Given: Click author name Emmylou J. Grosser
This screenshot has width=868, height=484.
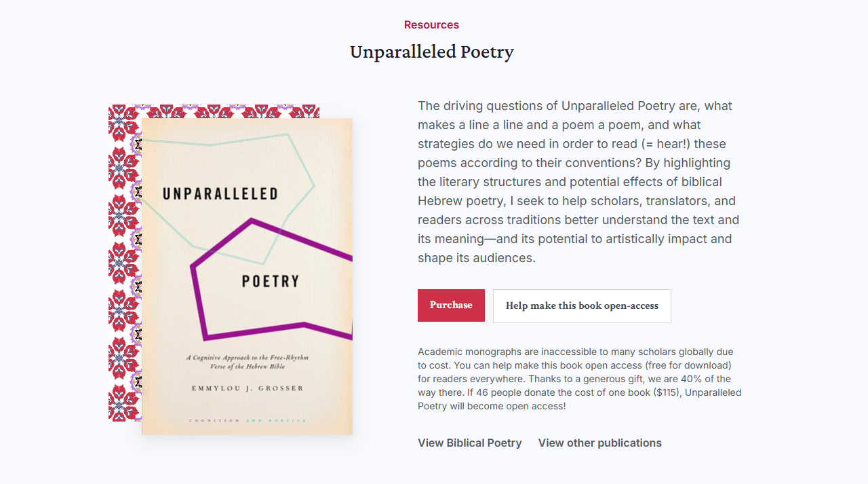Looking at the screenshot, I should click(247, 388).
